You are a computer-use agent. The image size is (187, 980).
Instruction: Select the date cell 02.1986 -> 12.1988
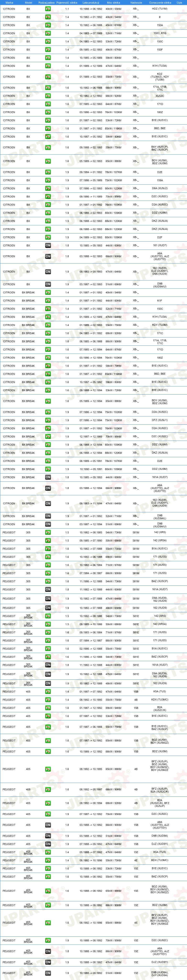tap(91, 649)
